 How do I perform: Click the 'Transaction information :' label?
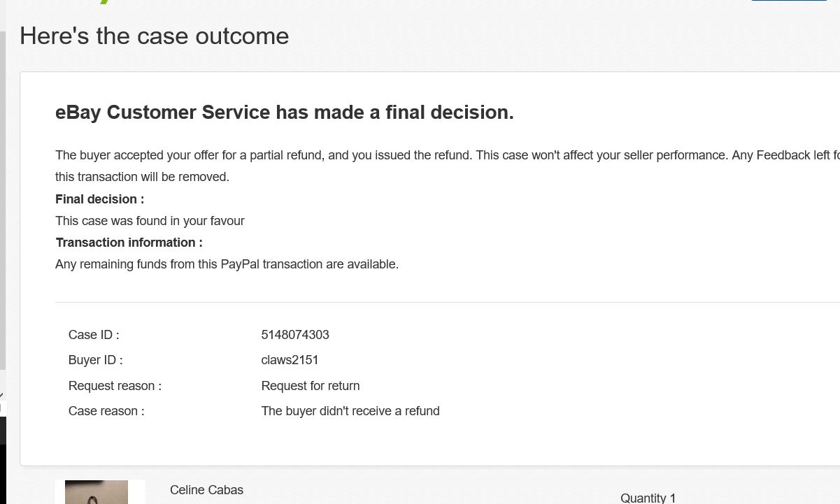129,243
